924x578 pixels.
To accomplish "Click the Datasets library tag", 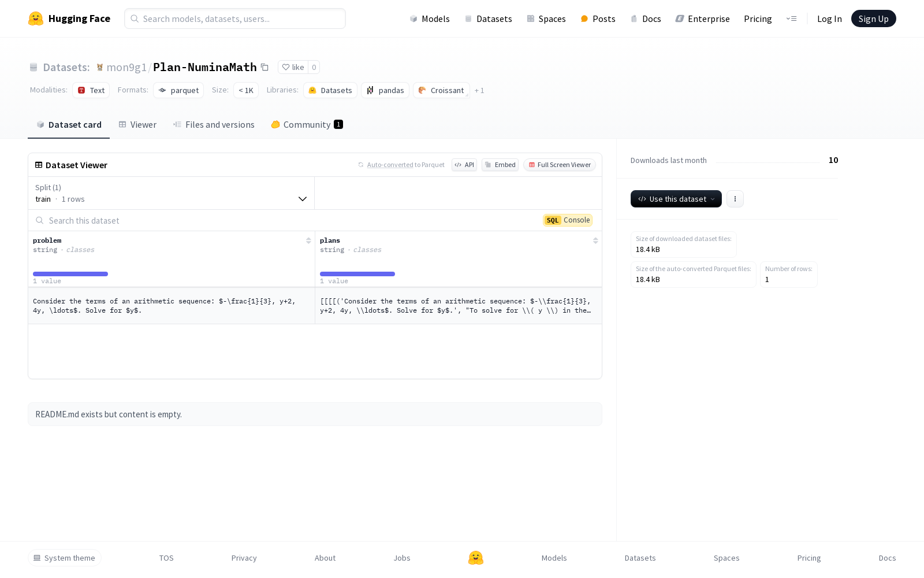I will 330,90.
